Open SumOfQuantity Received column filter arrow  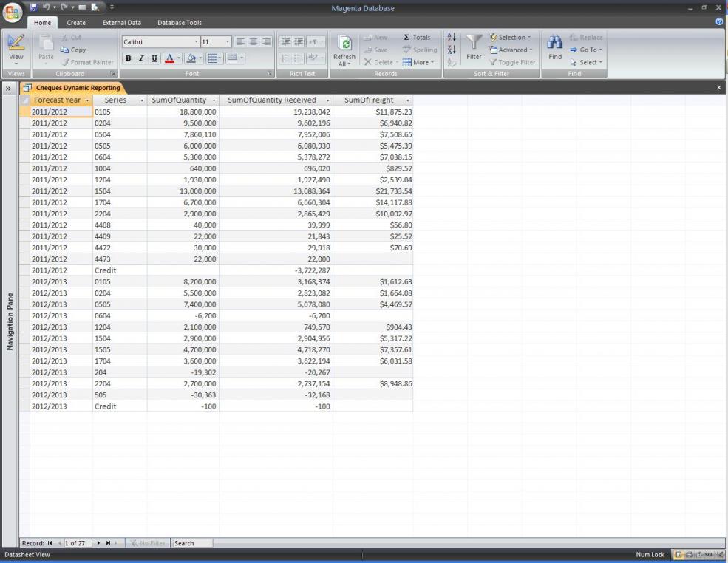pos(328,100)
